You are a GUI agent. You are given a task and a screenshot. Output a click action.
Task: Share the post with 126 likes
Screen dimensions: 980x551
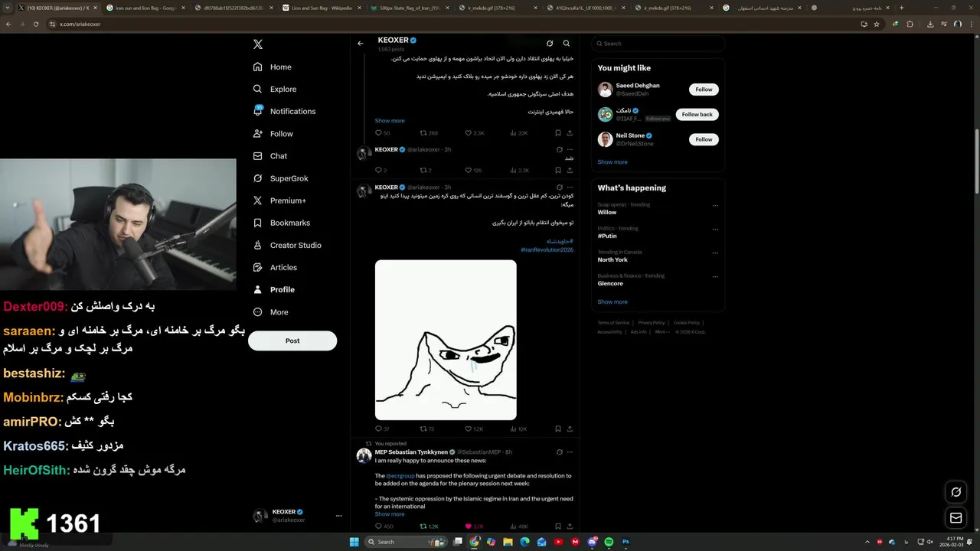(x=570, y=170)
